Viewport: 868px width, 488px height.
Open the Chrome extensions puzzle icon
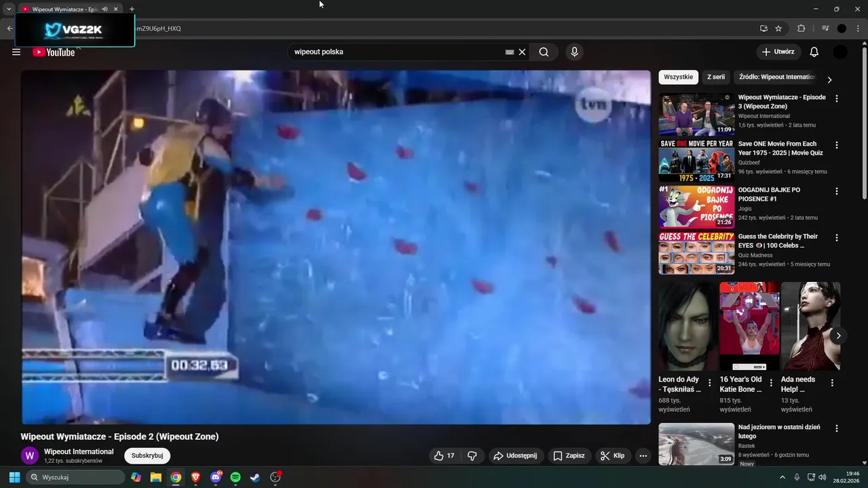(801, 28)
